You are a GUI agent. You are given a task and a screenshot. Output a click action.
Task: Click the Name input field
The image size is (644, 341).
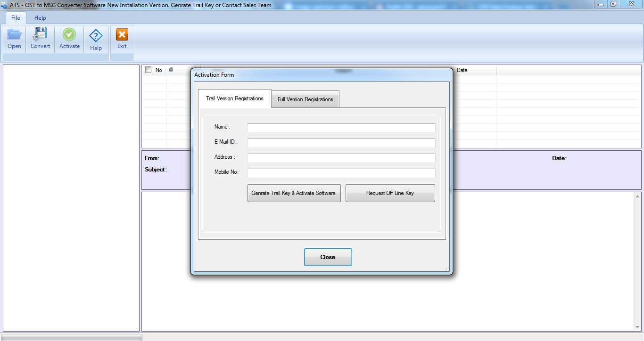point(341,128)
